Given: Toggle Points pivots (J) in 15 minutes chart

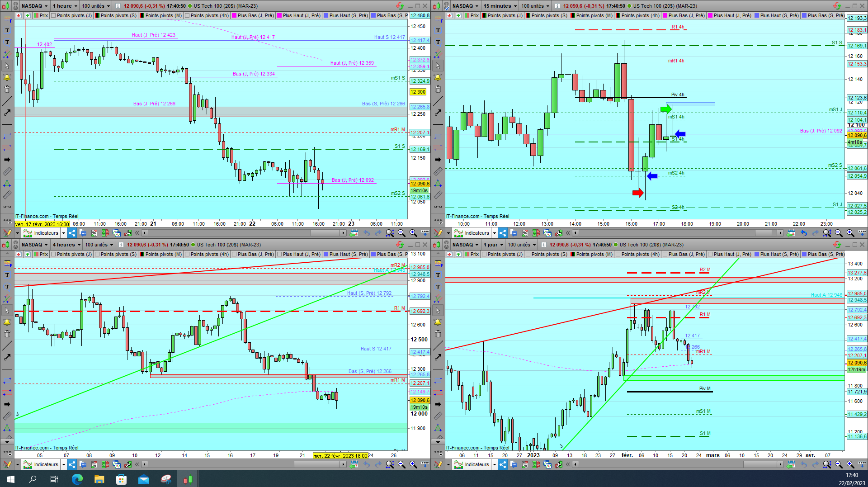Looking at the screenshot, I should [502, 15].
